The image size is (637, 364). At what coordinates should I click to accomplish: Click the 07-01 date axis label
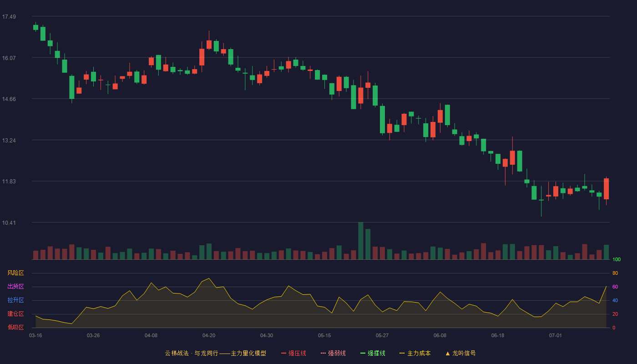[x=556, y=335]
